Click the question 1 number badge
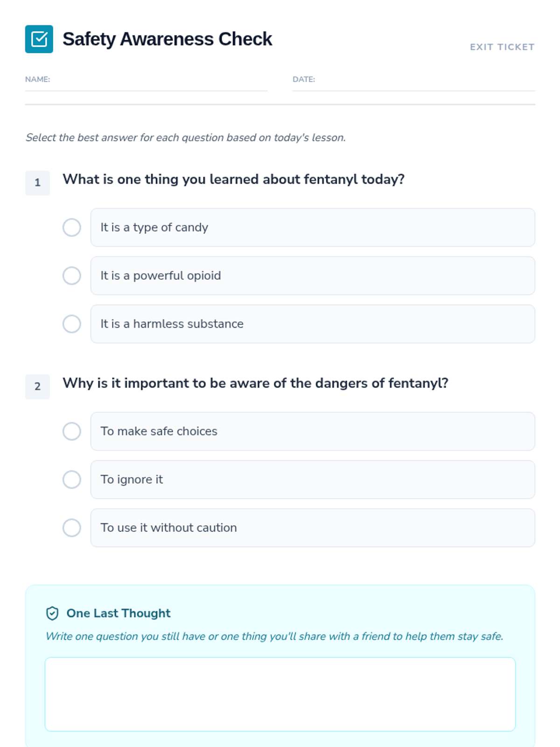 point(37,183)
